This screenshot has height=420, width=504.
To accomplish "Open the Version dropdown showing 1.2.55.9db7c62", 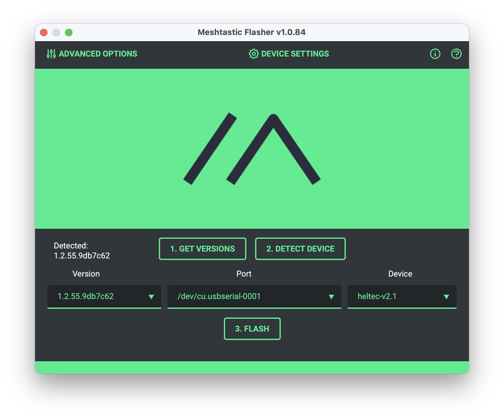I will click(x=104, y=297).
